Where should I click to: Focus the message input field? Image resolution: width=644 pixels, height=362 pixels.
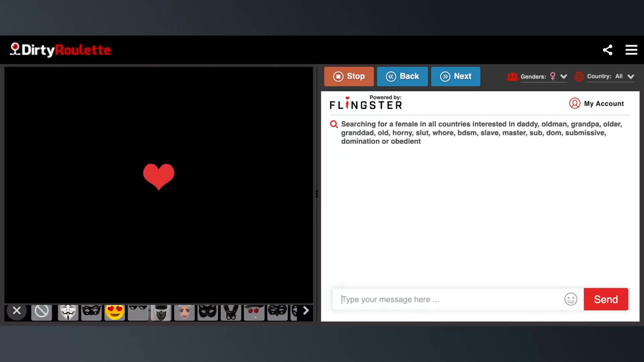(448, 299)
